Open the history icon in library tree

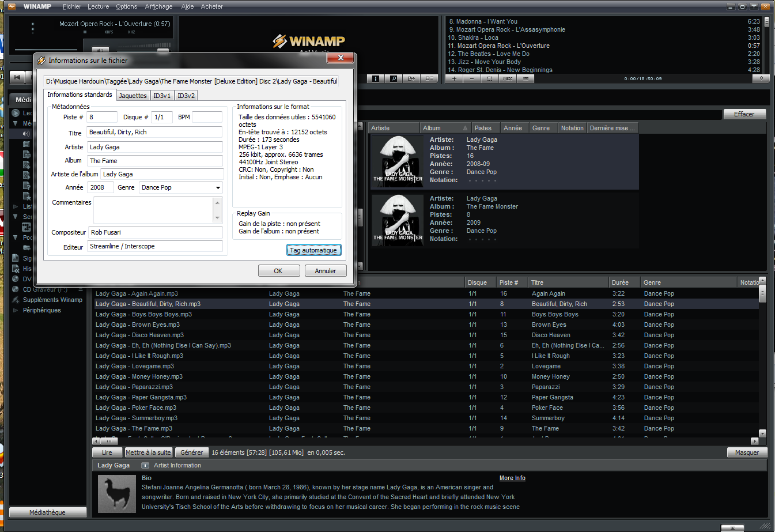click(x=16, y=269)
